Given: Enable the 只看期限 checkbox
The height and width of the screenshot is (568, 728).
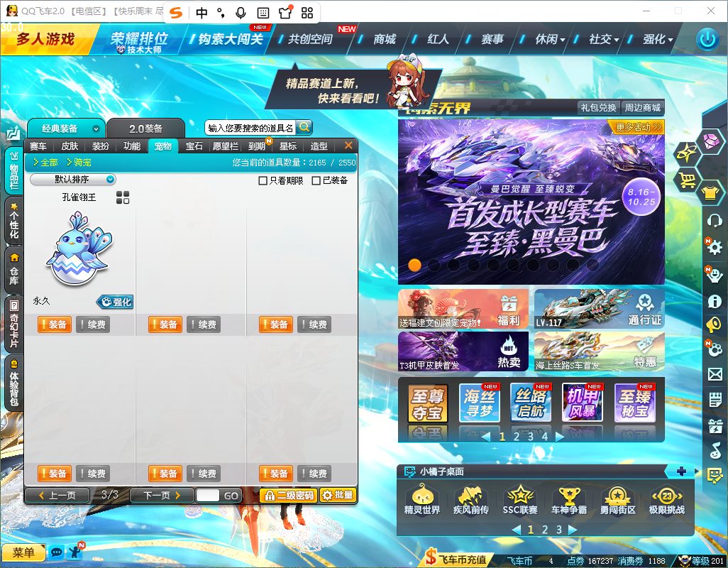Looking at the screenshot, I should [x=263, y=180].
